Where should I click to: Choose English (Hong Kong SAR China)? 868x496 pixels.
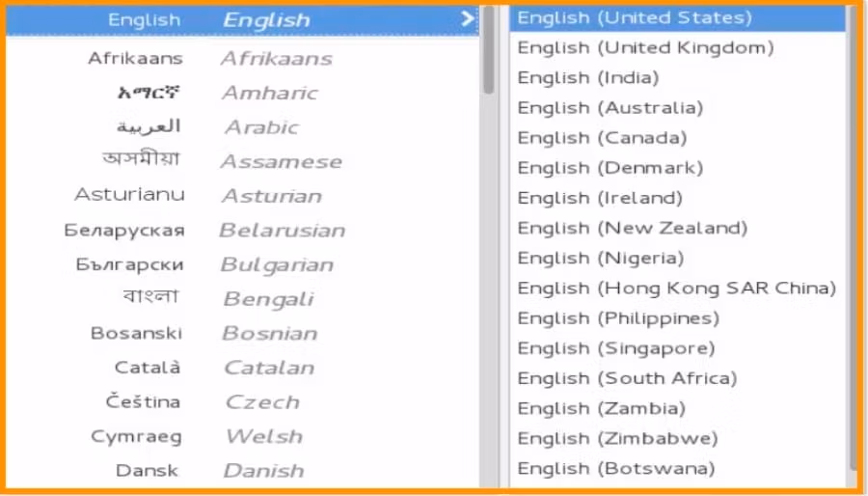(x=676, y=288)
